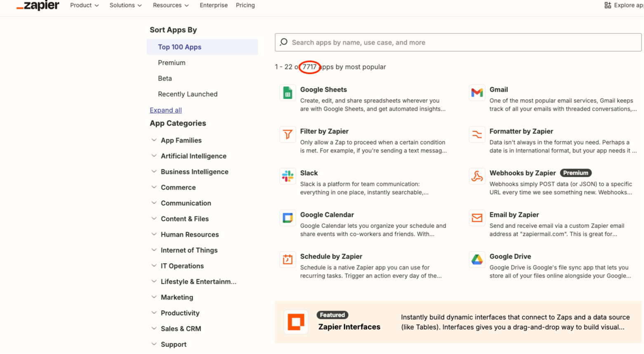This screenshot has height=354, width=644.
Task: Open the Resources dropdown menu
Action: (x=171, y=5)
